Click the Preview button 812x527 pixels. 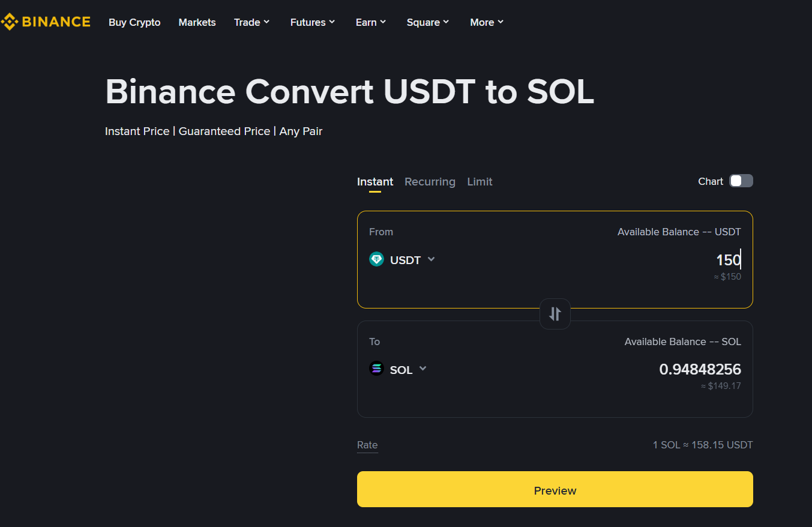click(555, 489)
